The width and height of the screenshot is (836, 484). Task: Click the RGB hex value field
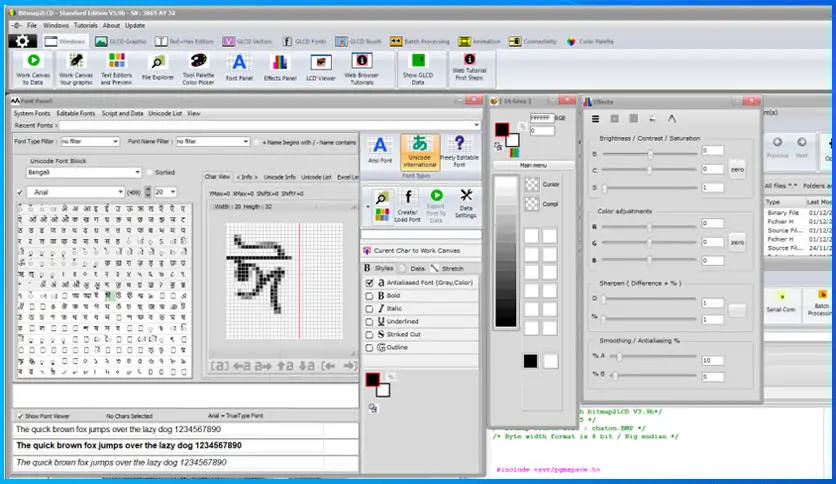(541, 118)
